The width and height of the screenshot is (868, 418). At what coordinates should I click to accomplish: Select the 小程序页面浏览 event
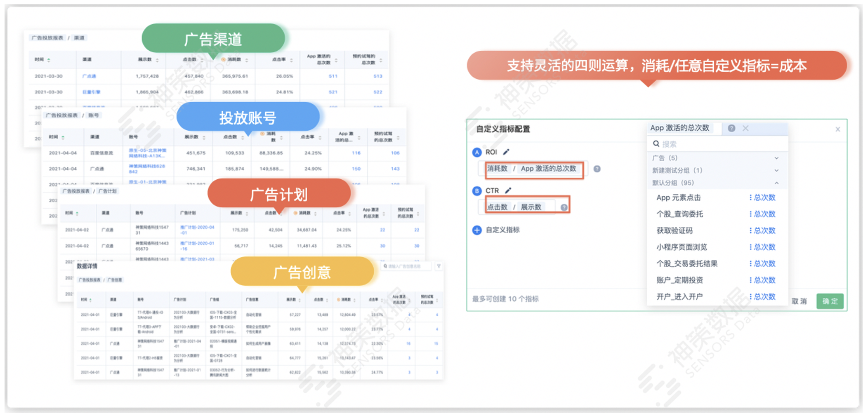pos(682,247)
